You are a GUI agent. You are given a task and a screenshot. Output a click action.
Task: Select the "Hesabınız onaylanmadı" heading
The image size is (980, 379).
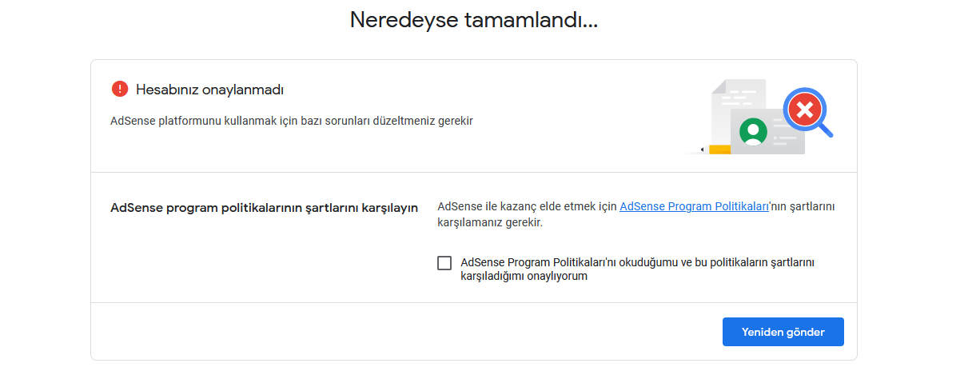pos(210,90)
